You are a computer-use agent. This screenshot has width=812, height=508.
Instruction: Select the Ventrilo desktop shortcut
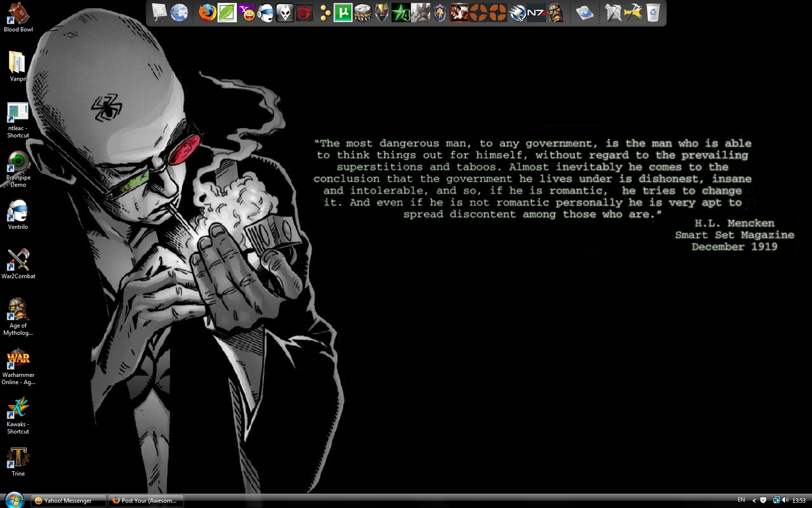[18, 215]
